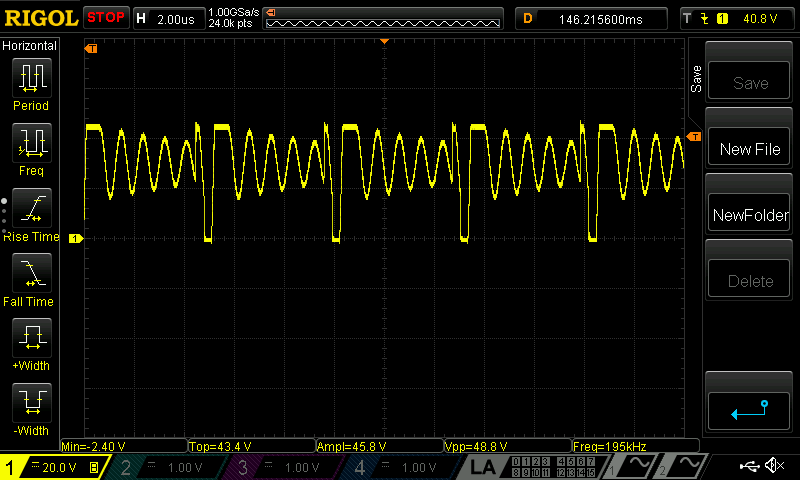This screenshot has width=800, height=480.
Task: Click the channel 1 bandwidth limit B icon
Action: point(94,467)
